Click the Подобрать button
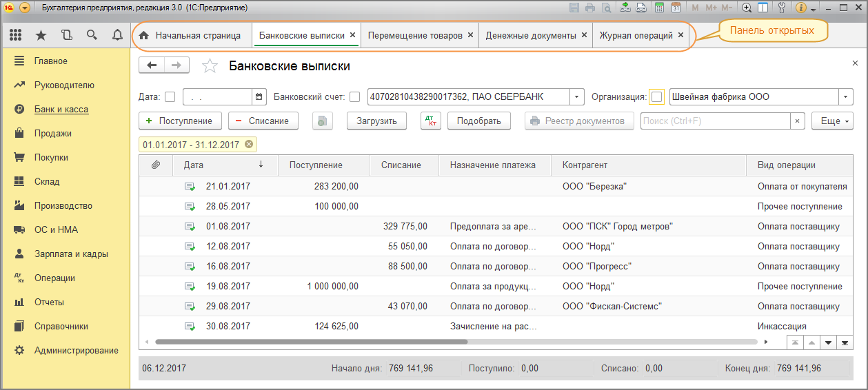This screenshot has height=390, width=868. 479,121
